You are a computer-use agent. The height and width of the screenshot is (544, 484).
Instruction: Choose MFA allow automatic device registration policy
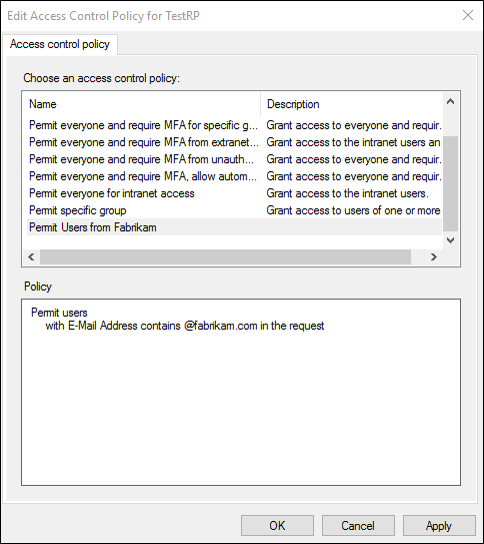(x=234, y=176)
